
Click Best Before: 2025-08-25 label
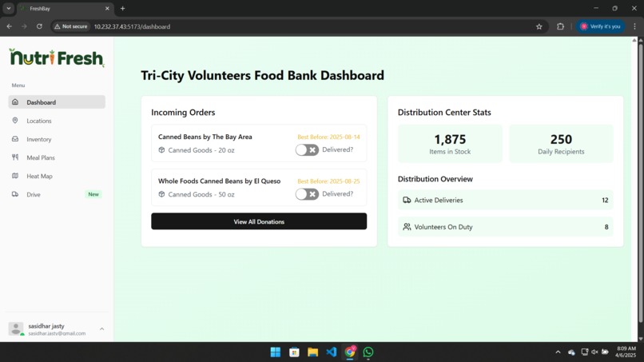328,181
